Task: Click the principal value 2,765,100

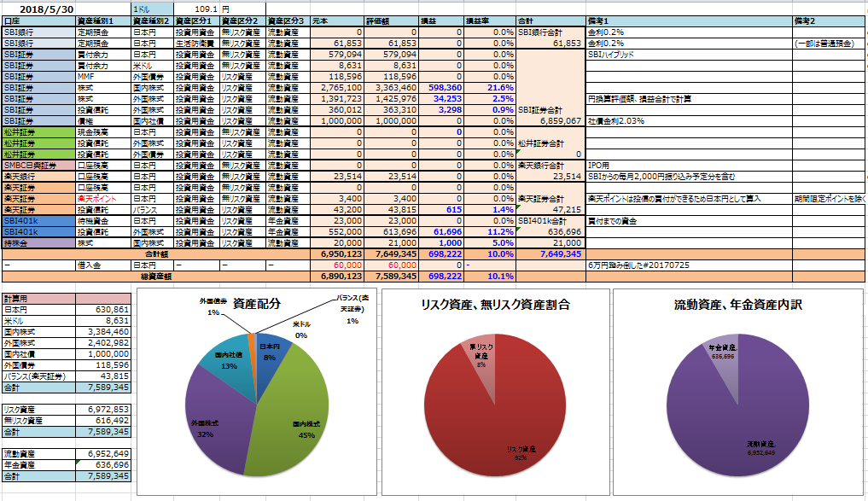Action: pyautogui.click(x=337, y=87)
